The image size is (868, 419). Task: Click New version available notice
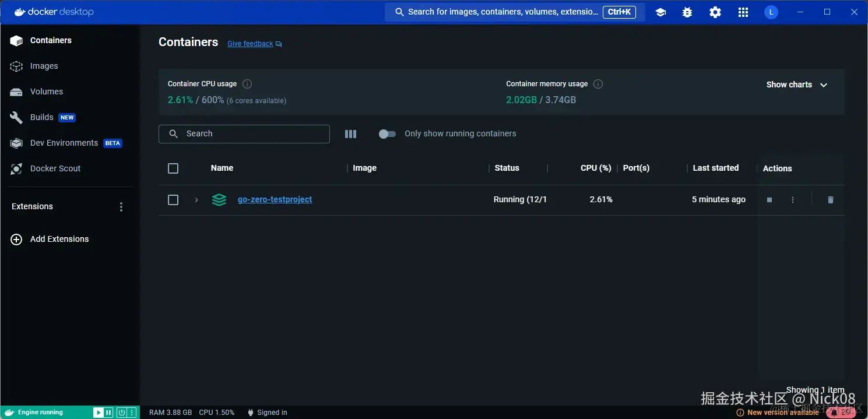tap(778, 413)
